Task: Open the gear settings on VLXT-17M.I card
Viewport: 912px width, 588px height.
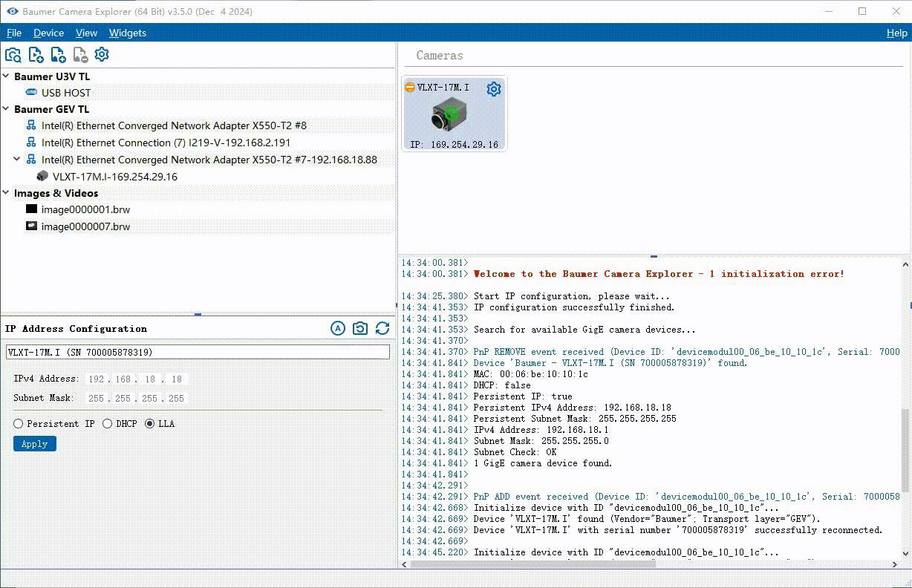Action: click(494, 89)
